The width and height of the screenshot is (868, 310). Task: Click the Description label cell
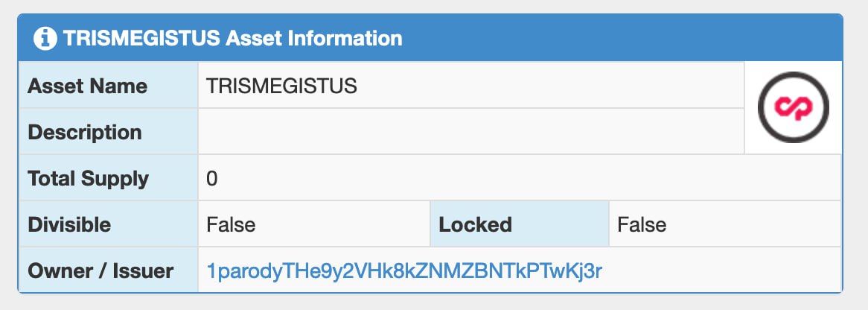coord(109,131)
